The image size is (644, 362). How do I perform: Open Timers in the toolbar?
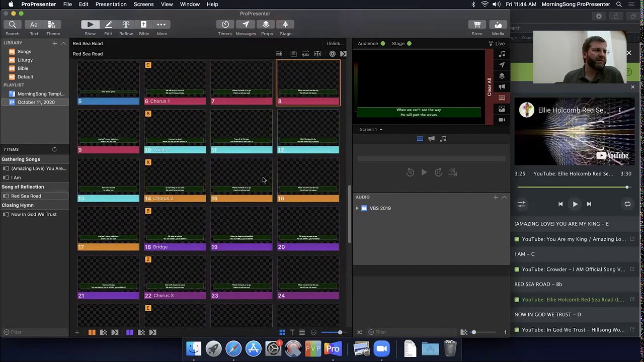225,25
